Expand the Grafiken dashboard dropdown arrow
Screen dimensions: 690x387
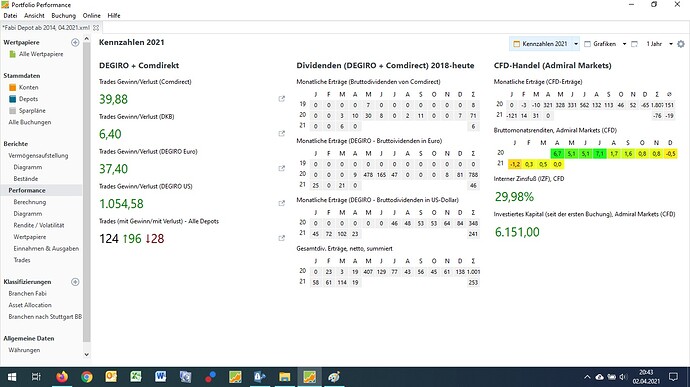pyautogui.click(x=624, y=44)
